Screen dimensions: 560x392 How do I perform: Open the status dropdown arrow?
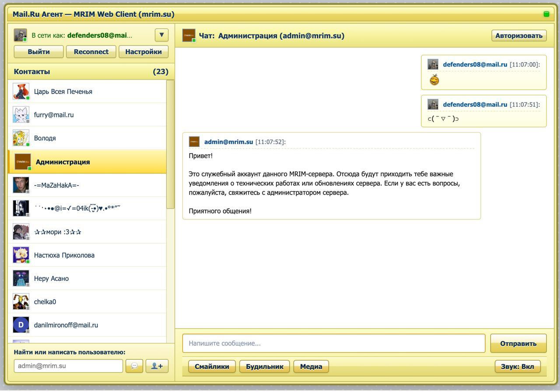point(161,35)
